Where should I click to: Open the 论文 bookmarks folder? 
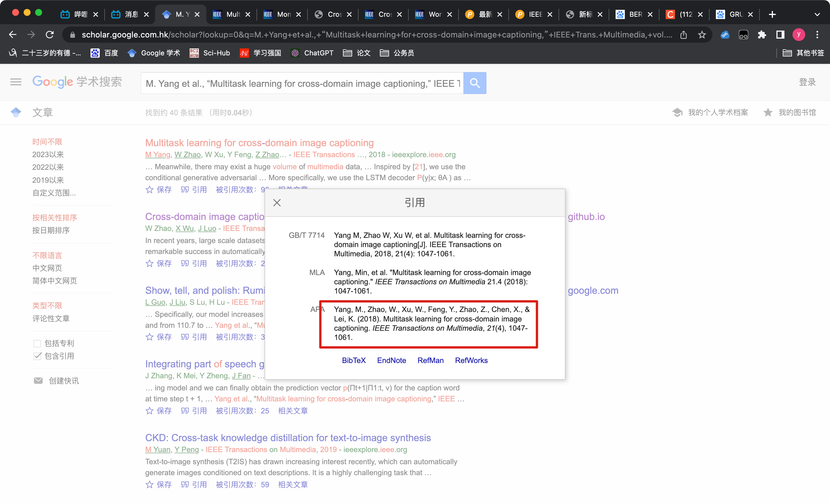click(357, 53)
